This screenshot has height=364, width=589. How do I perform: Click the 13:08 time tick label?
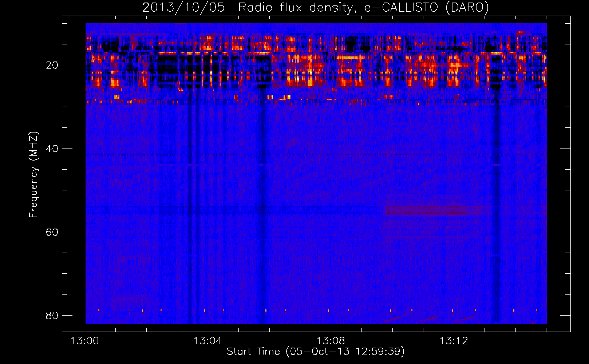331,341
